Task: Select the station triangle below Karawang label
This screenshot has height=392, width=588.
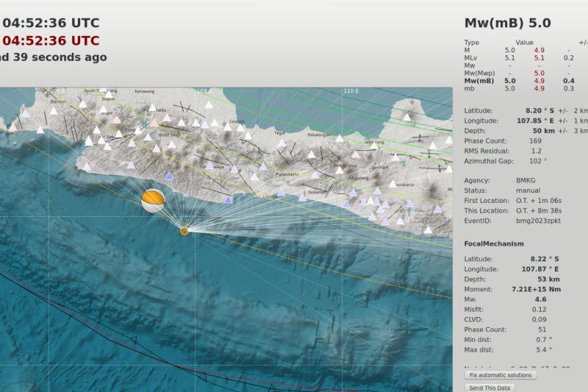Action: pyautogui.click(x=151, y=108)
